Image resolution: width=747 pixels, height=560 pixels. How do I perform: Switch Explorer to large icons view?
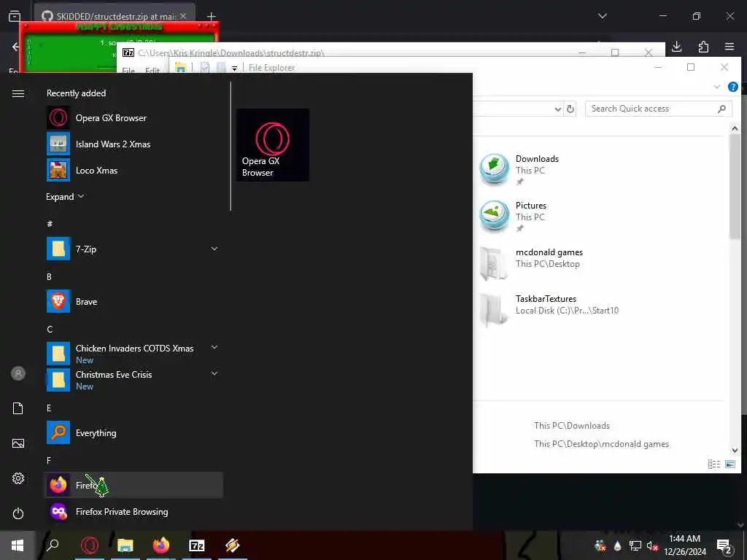pyautogui.click(x=730, y=464)
